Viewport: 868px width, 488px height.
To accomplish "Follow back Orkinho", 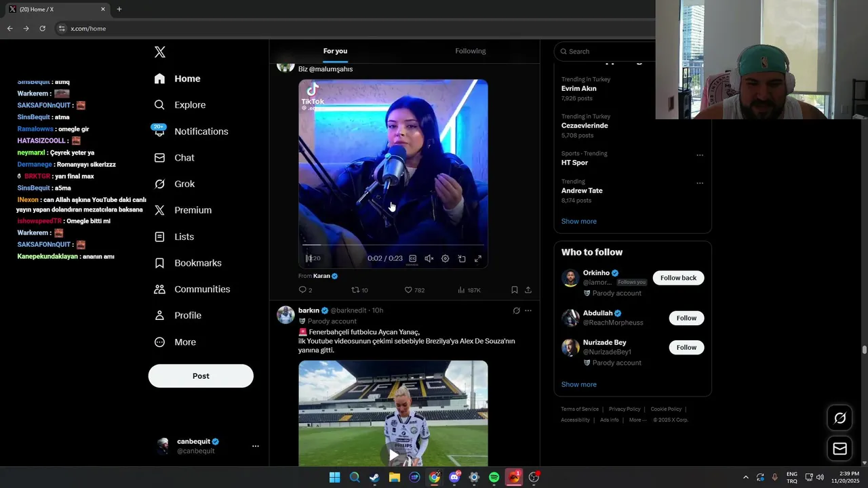I will pyautogui.click(x=678, y=278).
